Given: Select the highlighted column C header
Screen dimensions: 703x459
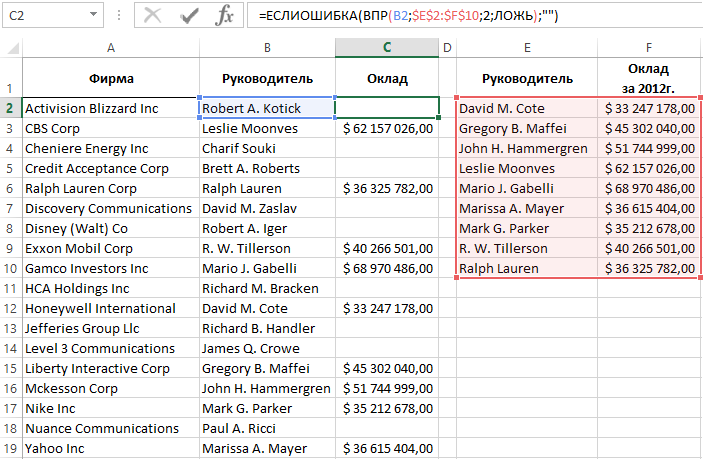Looking at the screenshot, I should [x=387, y=48].
